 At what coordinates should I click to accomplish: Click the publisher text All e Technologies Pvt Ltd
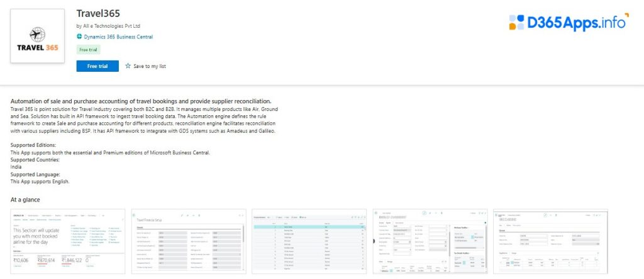(x=112, y=26)
